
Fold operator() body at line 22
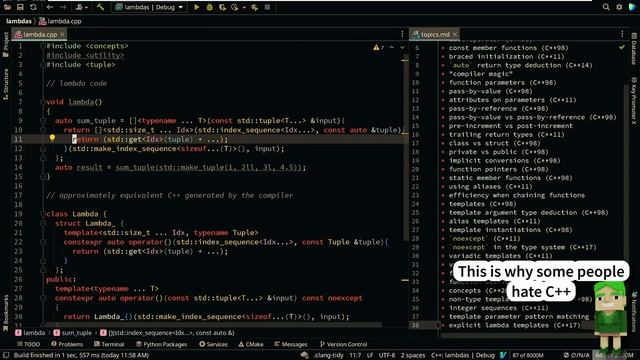tap(43, 242)
